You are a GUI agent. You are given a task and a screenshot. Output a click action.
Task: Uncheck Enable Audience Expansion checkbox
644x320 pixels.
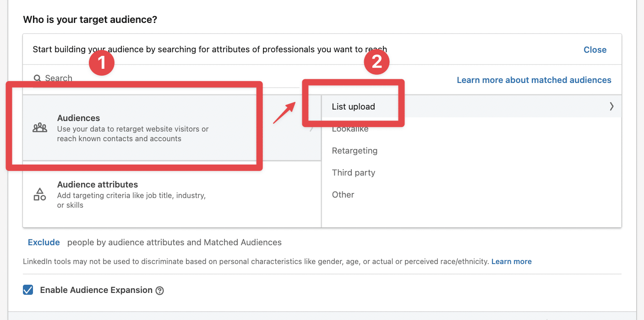tap(28, 290)
